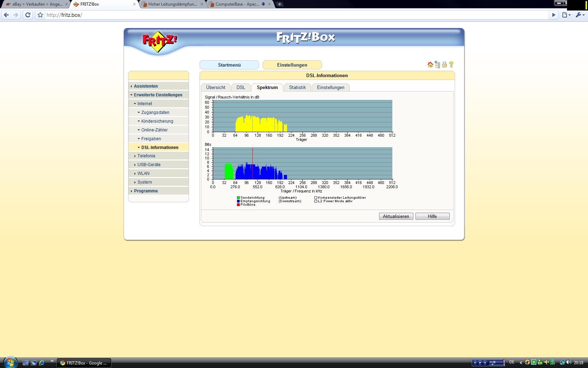
Task: Open Freigaben in sidebar
Action: pos(159,139)
